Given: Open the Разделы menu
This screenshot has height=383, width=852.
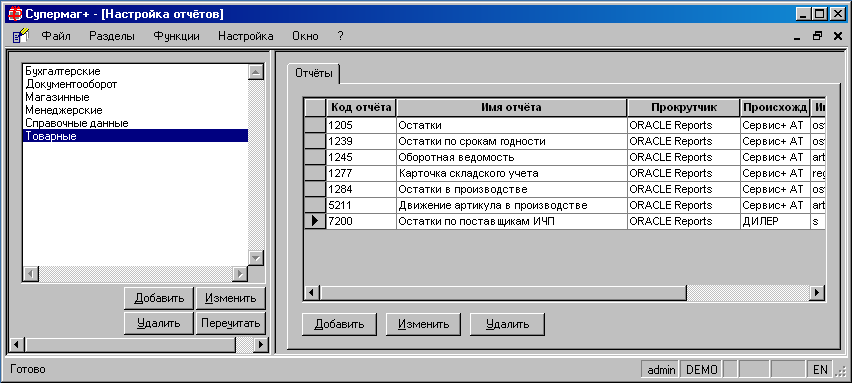Looking at the screenshot, I should 112,36.
